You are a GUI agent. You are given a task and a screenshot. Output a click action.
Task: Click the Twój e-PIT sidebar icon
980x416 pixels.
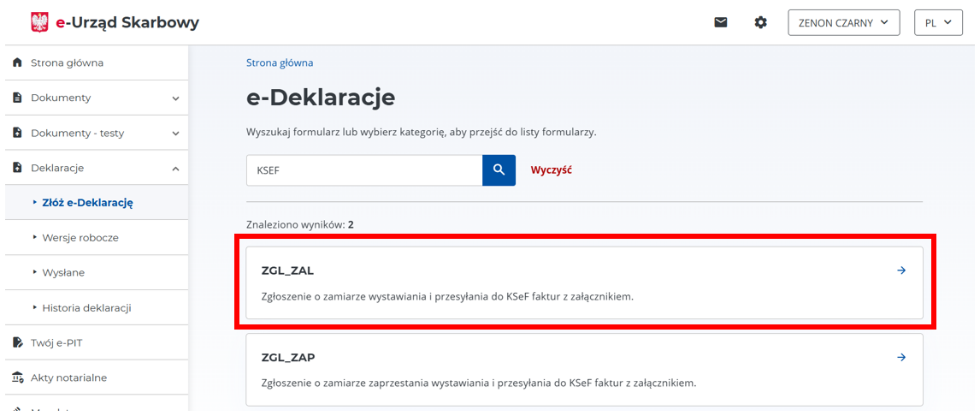(x=17, y=342)
